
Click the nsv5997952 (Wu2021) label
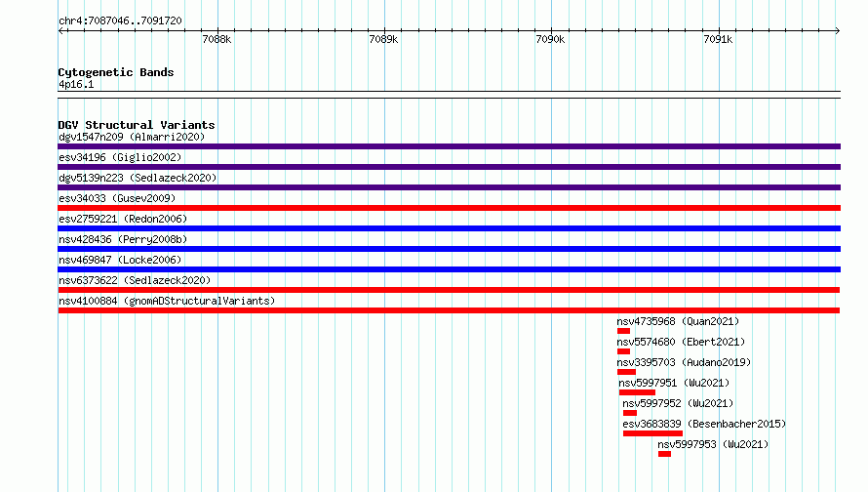[x=678, y=403]
